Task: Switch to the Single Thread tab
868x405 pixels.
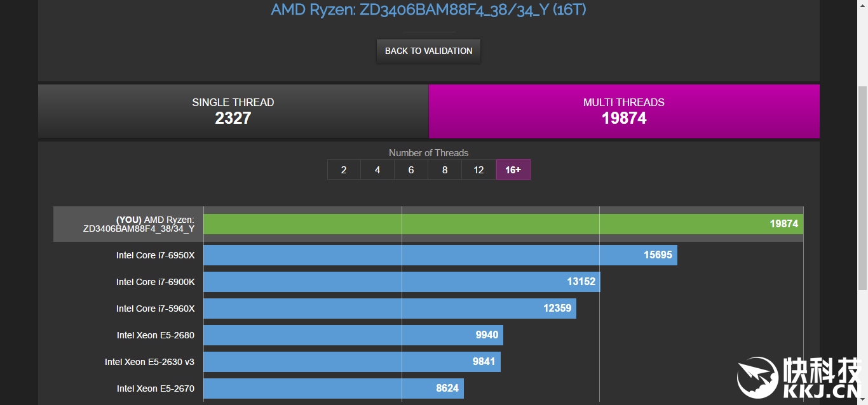Action: (233, 111)
